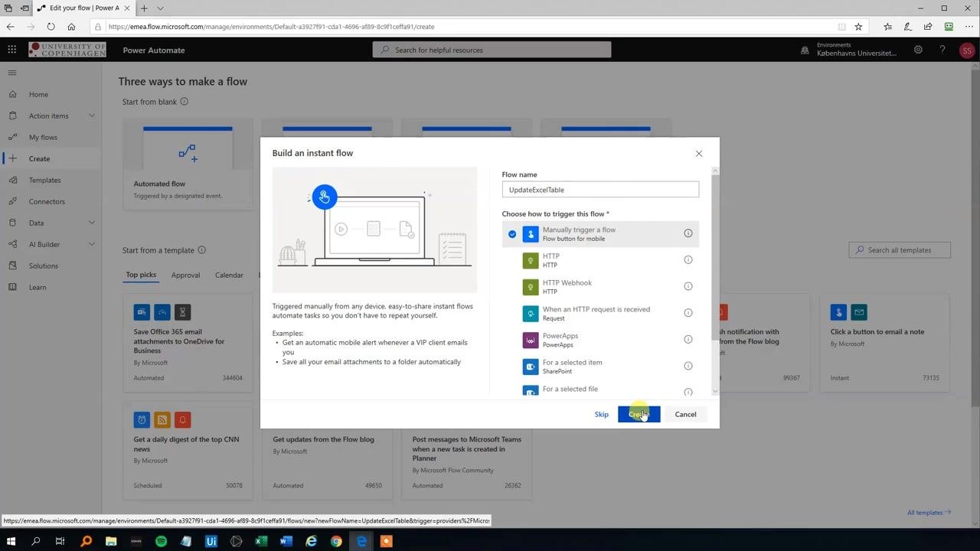This screenshot has height=551, width=980.
Task: Open Settings gear in Power Automate header
Action: click(x=918, y=50)
